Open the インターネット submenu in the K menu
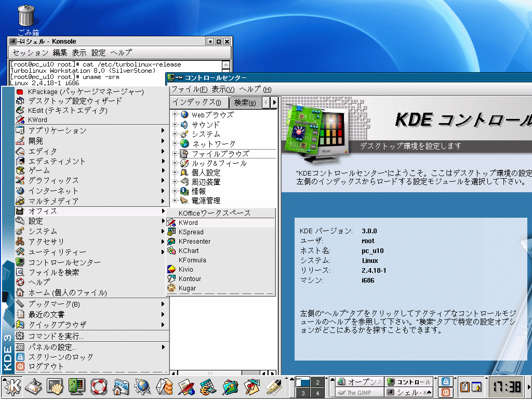The width and height of the screenshot is (532, 399). pos(92,191)
